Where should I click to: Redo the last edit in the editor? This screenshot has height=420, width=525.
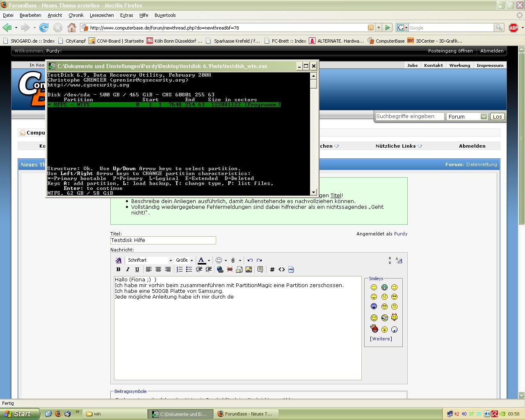259,260
